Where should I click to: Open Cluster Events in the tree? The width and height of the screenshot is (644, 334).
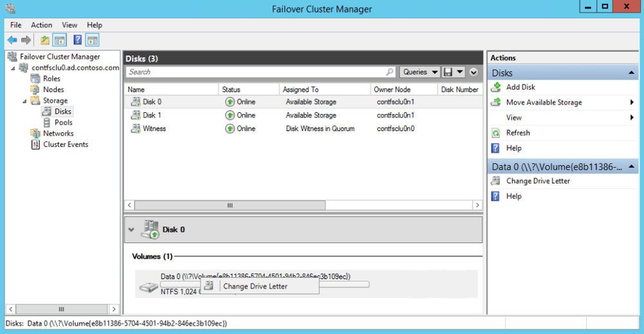point(66,144)
